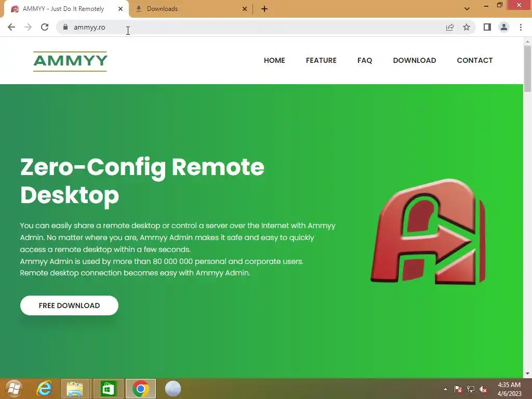Launch Internet Explorer from the taskbar
This screenshot has width=532, height=399.
tap(45, 389)
